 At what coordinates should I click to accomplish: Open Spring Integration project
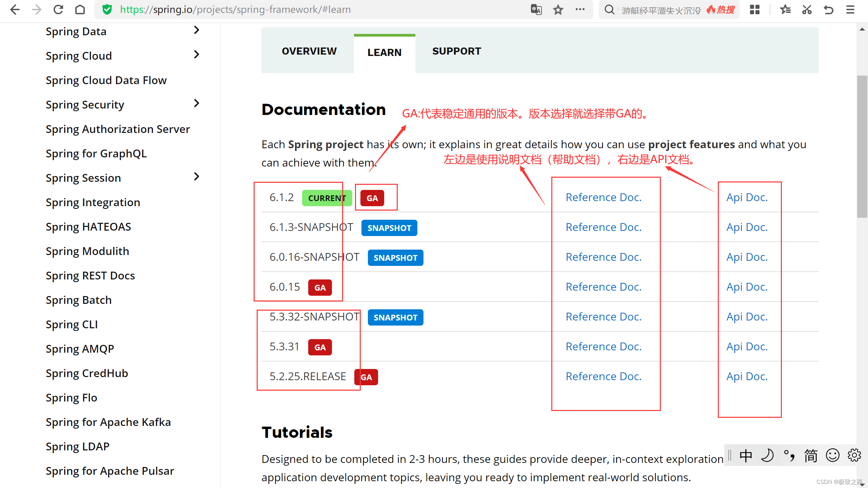93,202
